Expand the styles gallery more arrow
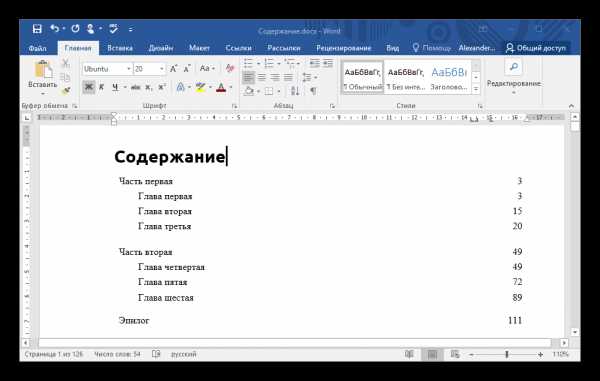The height and width of the screenshot is (381, 600). pyautogui.click(x=476, y=89)
